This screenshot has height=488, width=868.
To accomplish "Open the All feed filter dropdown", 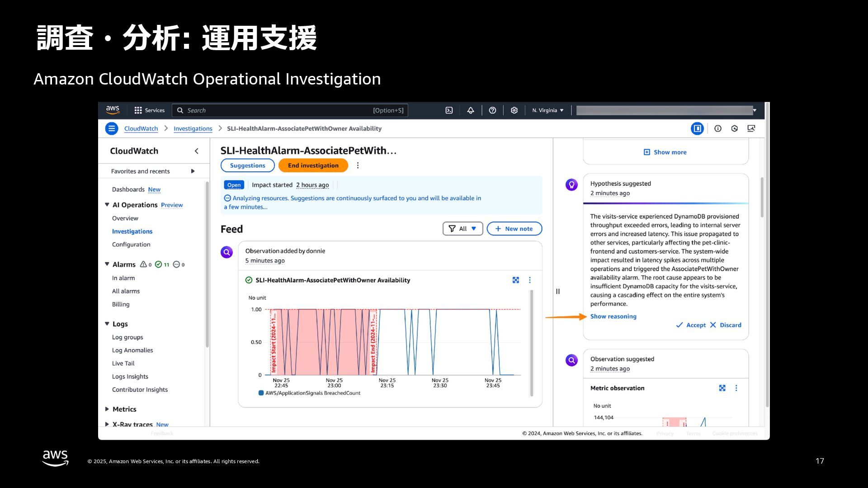I will pos(462,229).
